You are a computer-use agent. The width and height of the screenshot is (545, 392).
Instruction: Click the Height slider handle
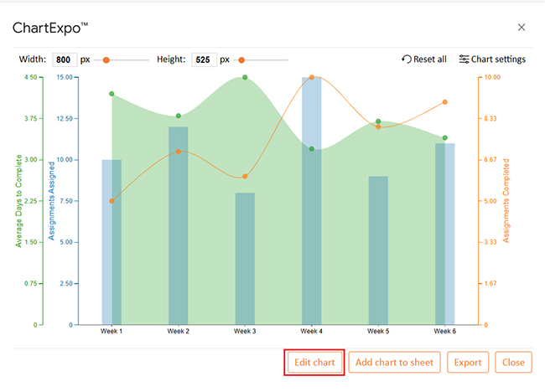[241, 60]
